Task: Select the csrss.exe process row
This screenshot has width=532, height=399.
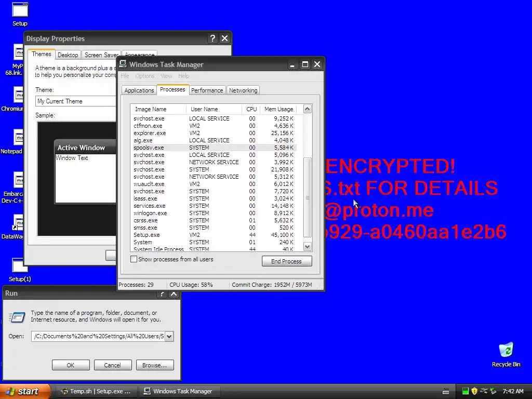Action: 214,220
